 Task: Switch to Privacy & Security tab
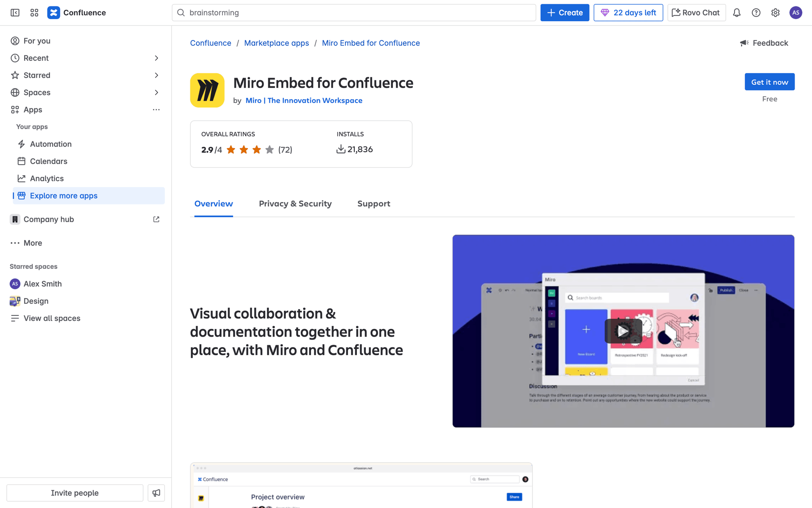point(295,204)
